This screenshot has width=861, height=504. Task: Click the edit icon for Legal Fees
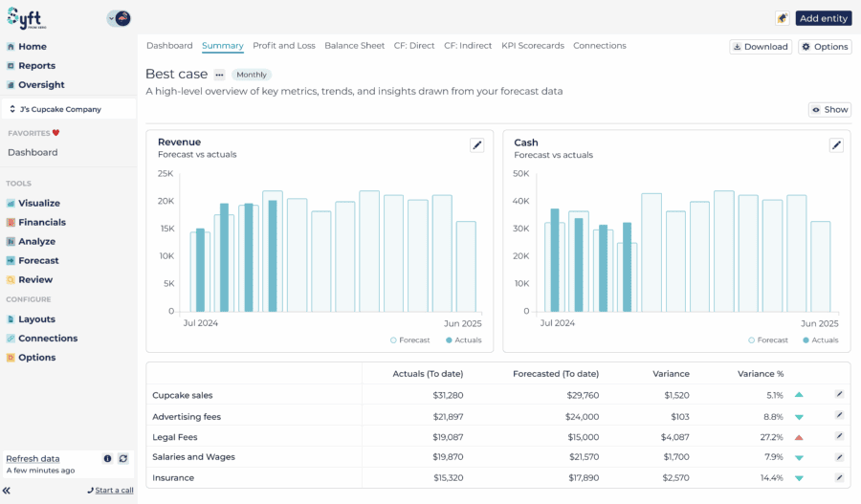839,436
